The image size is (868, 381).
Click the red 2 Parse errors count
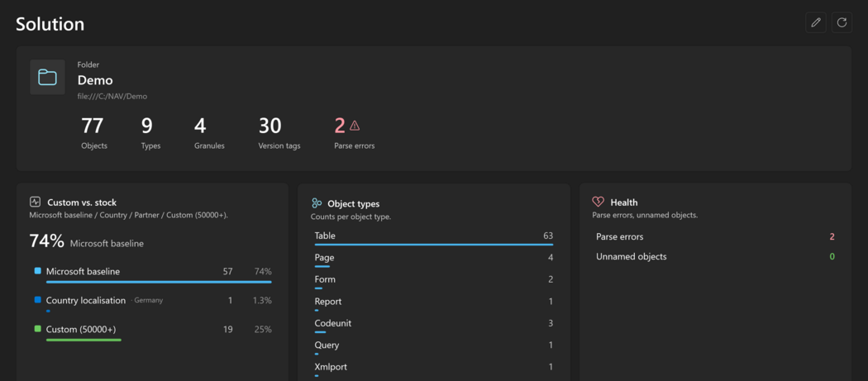point(340,126)
